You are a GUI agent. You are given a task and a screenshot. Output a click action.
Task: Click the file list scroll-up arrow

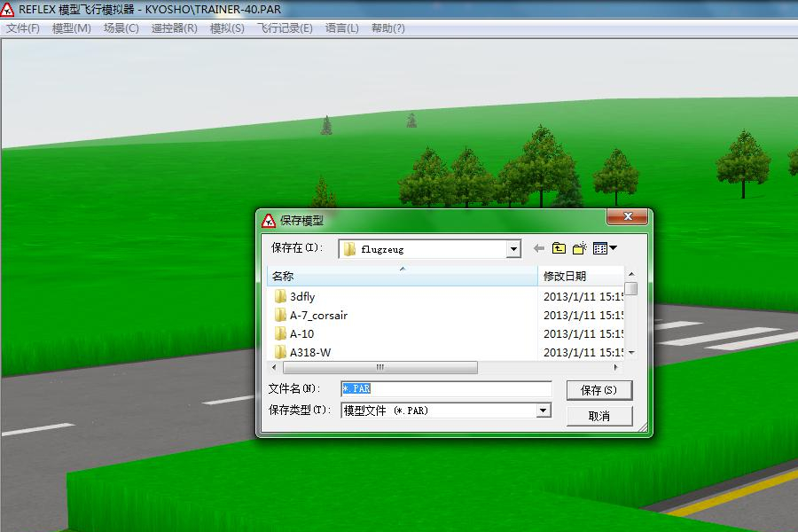631,274
